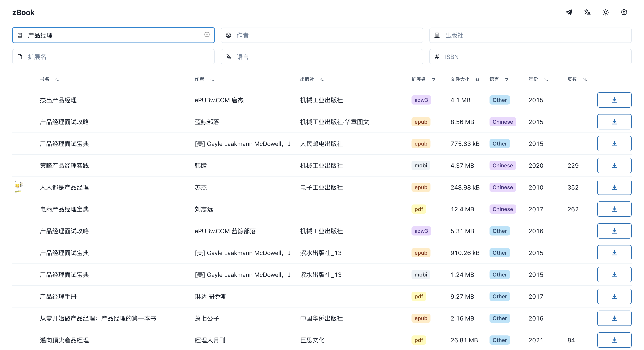Focus the 出版社 publisher search field
Screen dimensions: 644x350
[x=530, y=35]
